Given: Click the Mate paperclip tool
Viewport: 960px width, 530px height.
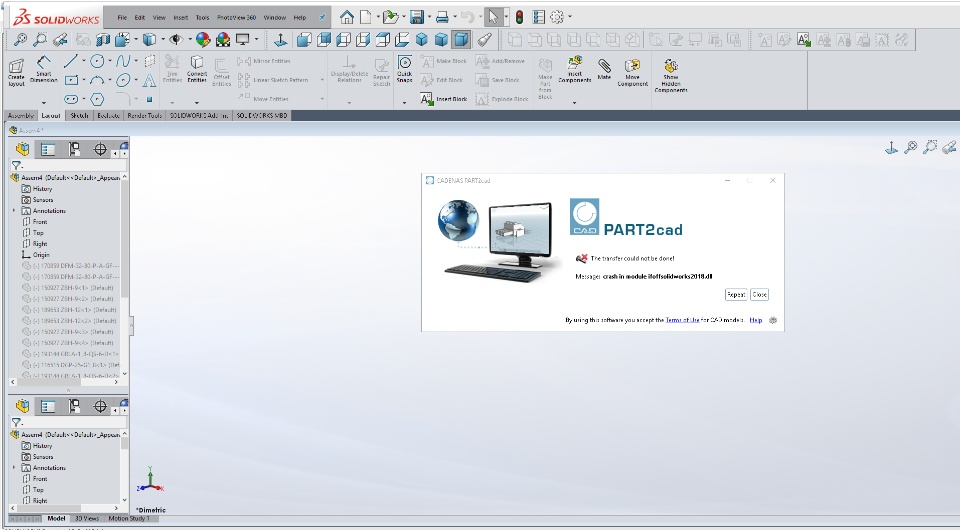Looking at the screenshot, I should coord(604,69).
